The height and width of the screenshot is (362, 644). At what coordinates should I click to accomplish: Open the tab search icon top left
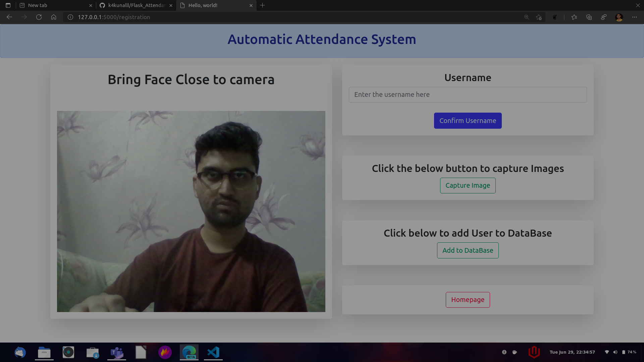tap(8, 5)
